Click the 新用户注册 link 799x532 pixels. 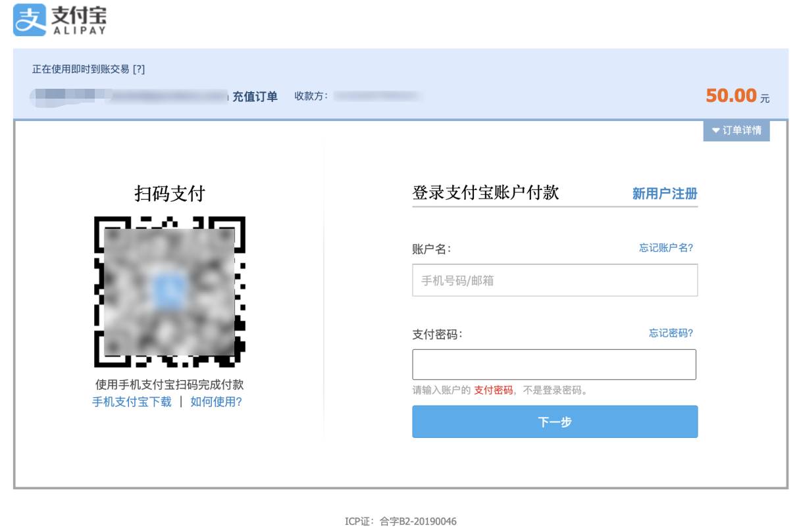(x=665, y=193)
